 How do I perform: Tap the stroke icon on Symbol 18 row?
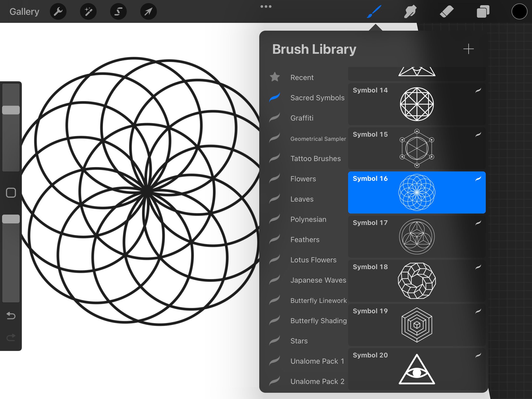478,267
